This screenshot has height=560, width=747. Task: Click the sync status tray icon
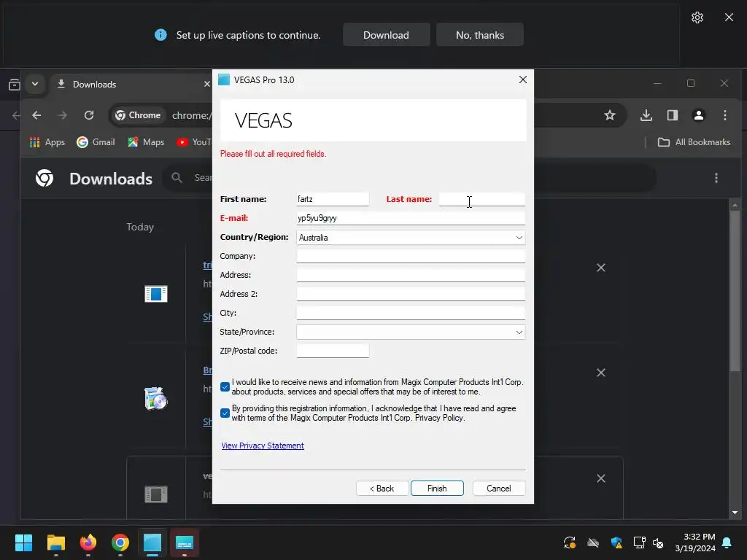[569, 542]
